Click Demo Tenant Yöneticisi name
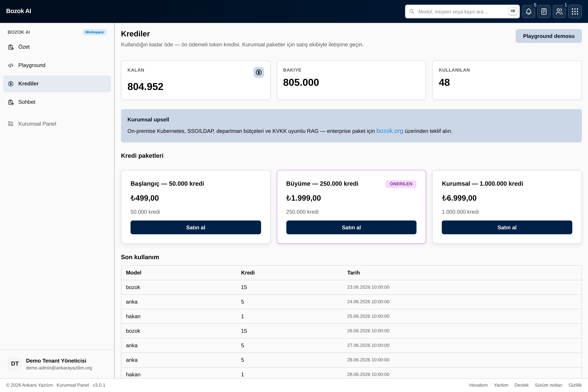Image resolution: width=588 pixels, height=392 pixels. click(x=56, y=361)
